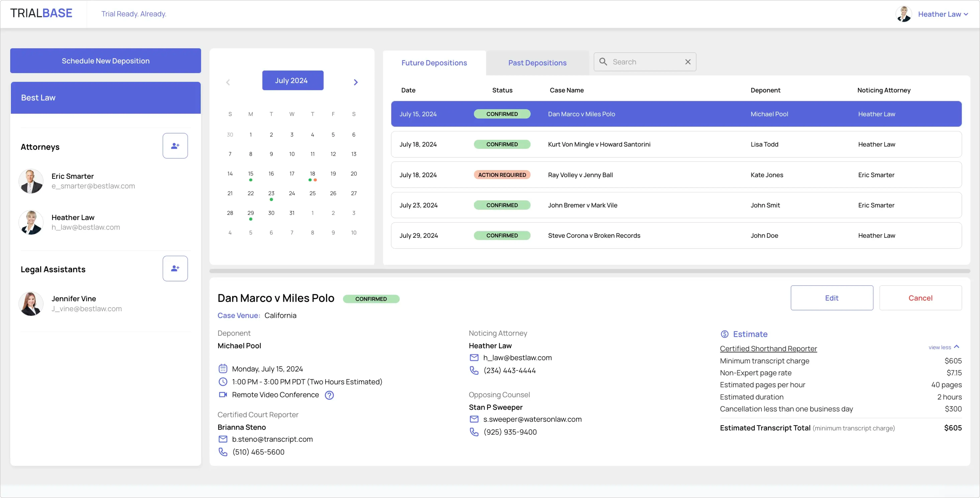Click the calendar icon next to Monday, July 15

pos(223,368)
